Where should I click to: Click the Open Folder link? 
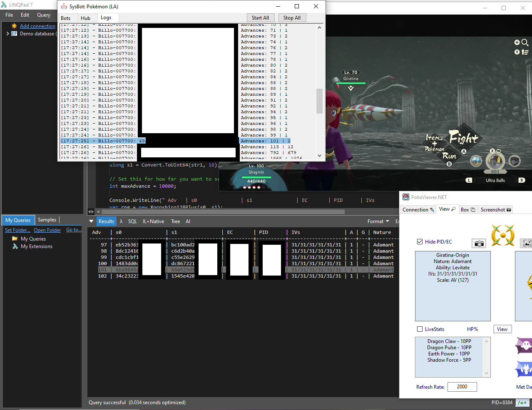click(x=47, y=230)
